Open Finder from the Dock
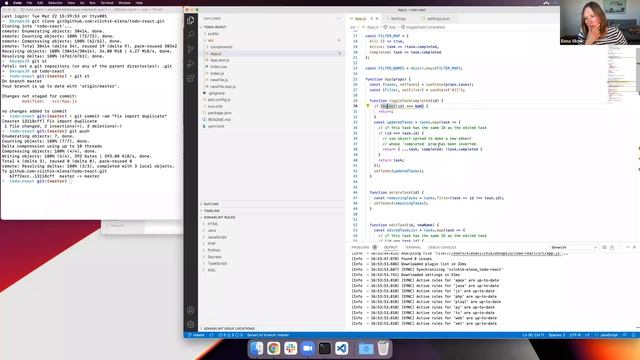Screen dimensions: 640x360 (257, 348)
